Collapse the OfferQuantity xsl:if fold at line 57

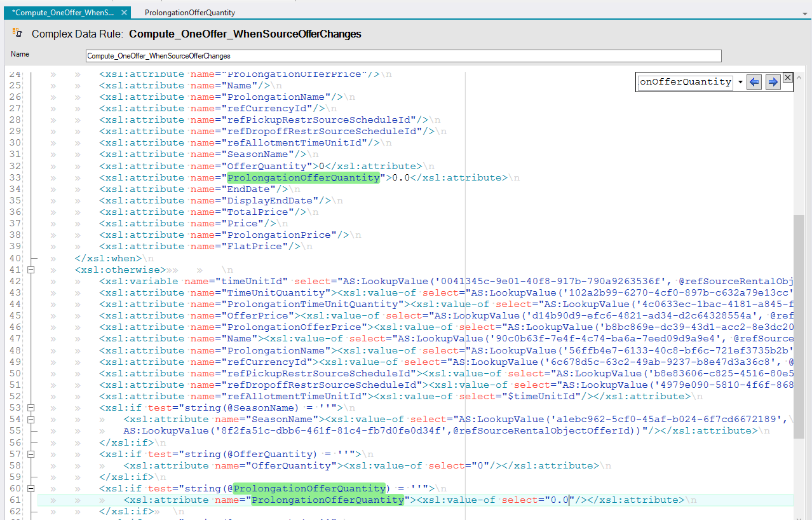30,454
